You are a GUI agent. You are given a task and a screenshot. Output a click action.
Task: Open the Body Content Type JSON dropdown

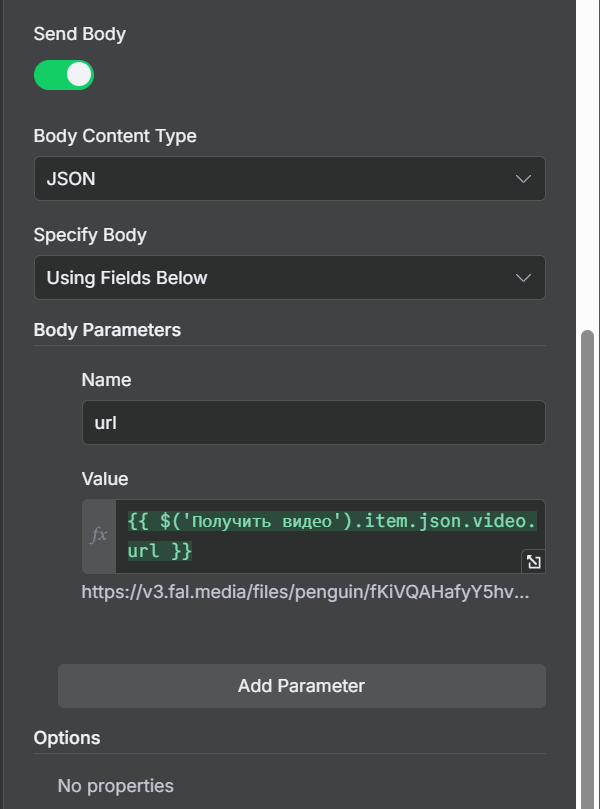(x=289, y=179)
